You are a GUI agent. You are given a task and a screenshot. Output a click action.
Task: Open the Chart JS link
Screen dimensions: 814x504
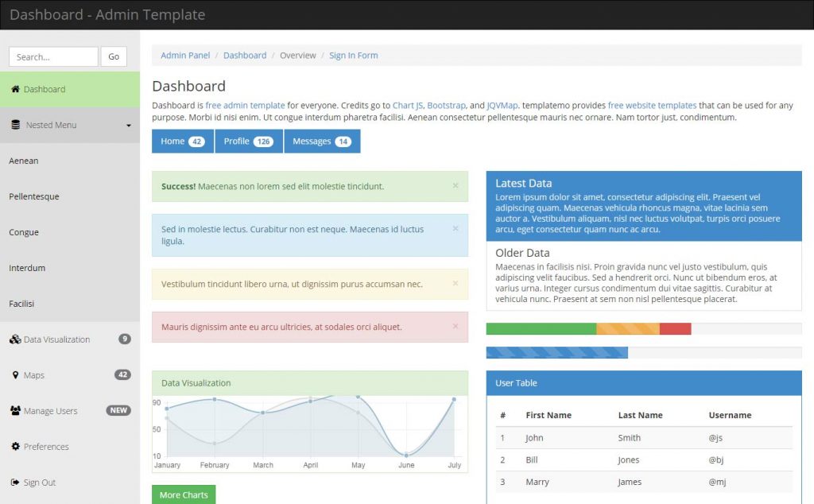pyautogui.click(x=407, y=104)
